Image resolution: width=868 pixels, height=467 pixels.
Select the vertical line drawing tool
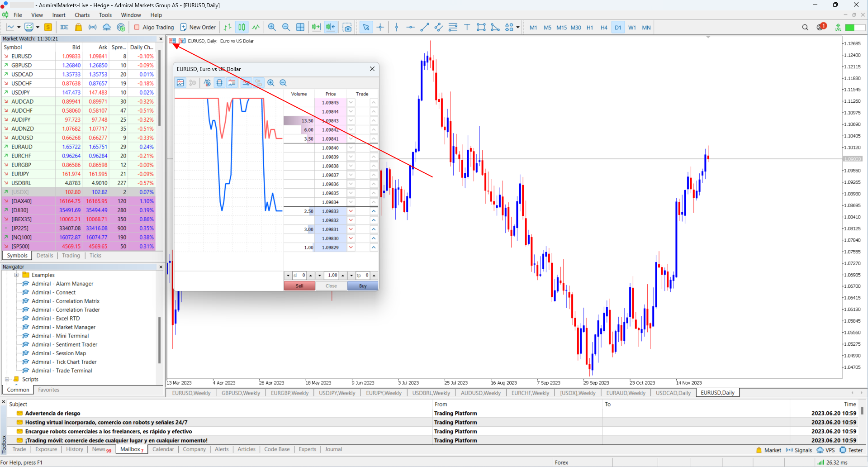pos(397,27)
